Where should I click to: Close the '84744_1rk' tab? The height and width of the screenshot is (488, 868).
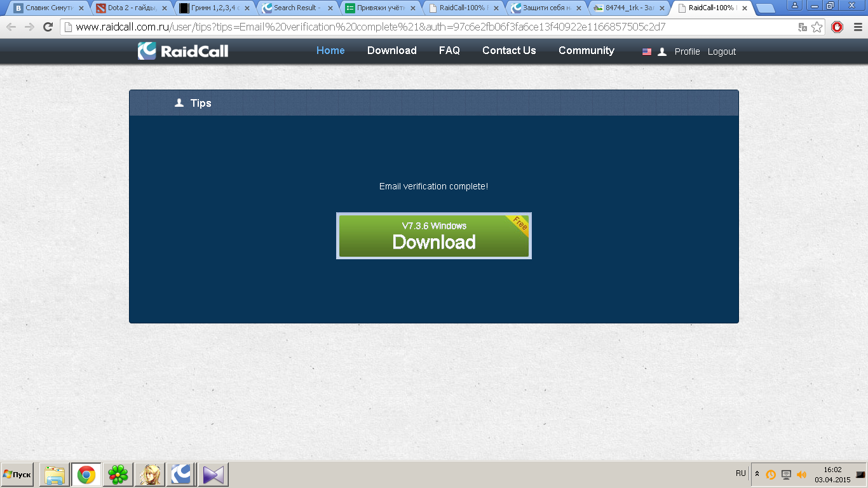[x=661, y=8]
